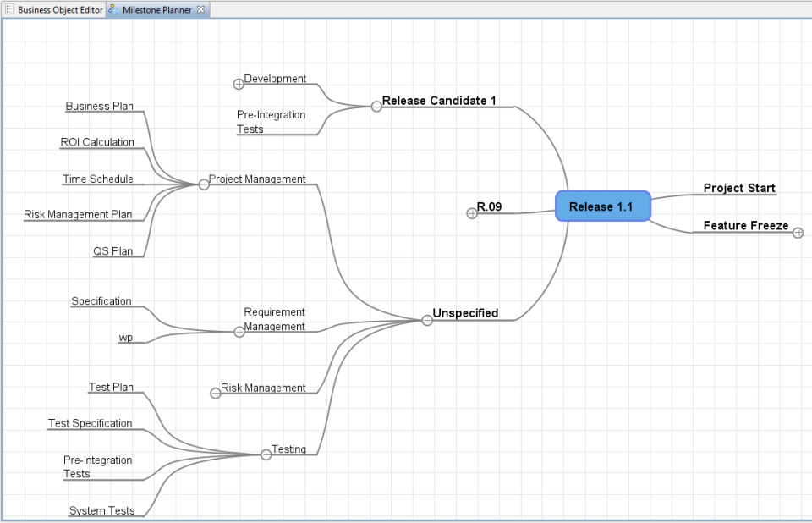Select the Time Schedule node

(98, 179)
